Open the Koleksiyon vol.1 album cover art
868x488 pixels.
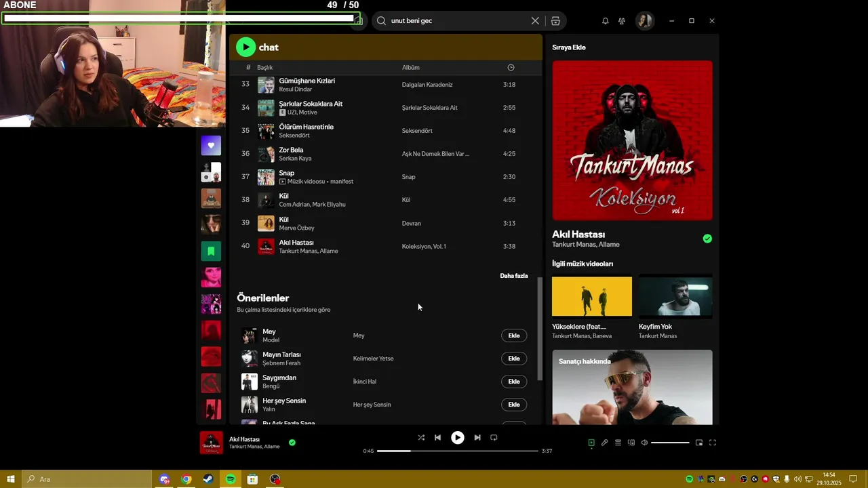632,140
